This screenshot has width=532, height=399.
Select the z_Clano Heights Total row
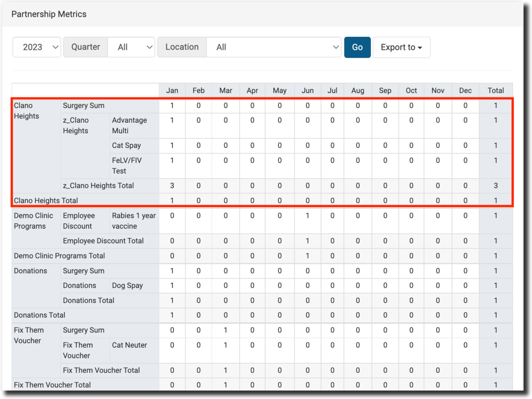[98, 185]
